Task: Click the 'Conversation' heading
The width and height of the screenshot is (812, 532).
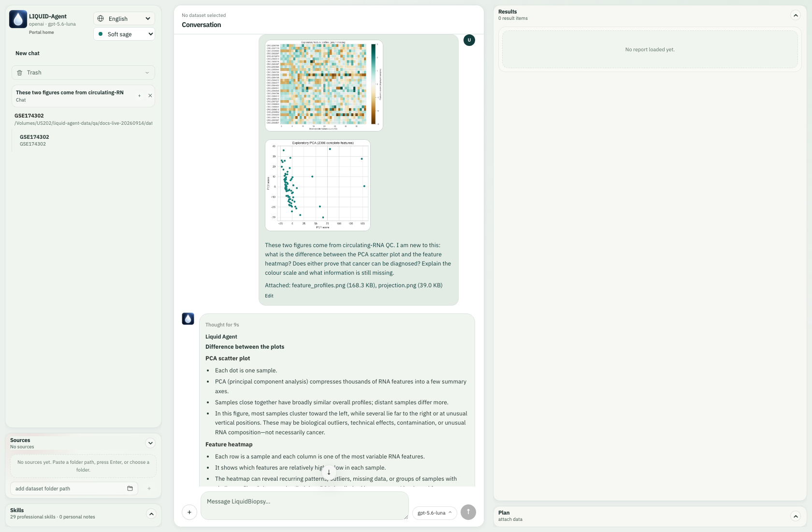Action: pos(202,25)
